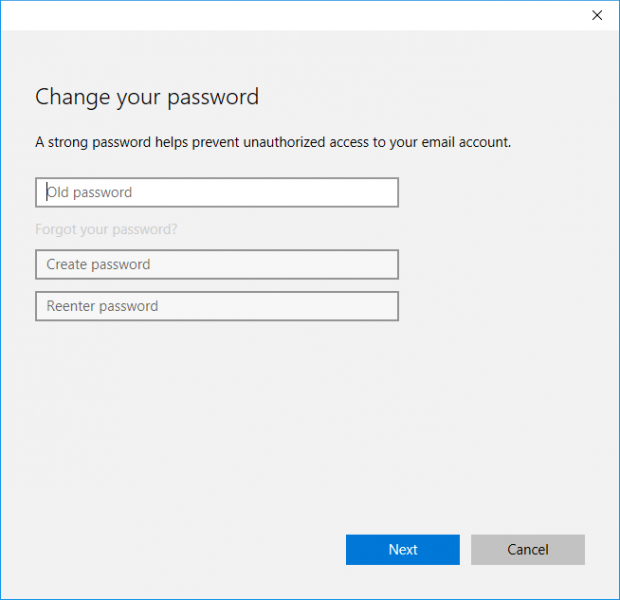Viewport: 620px width, 600px height.
Task: Activate the Create password field
Action: (x=217, y=264)
